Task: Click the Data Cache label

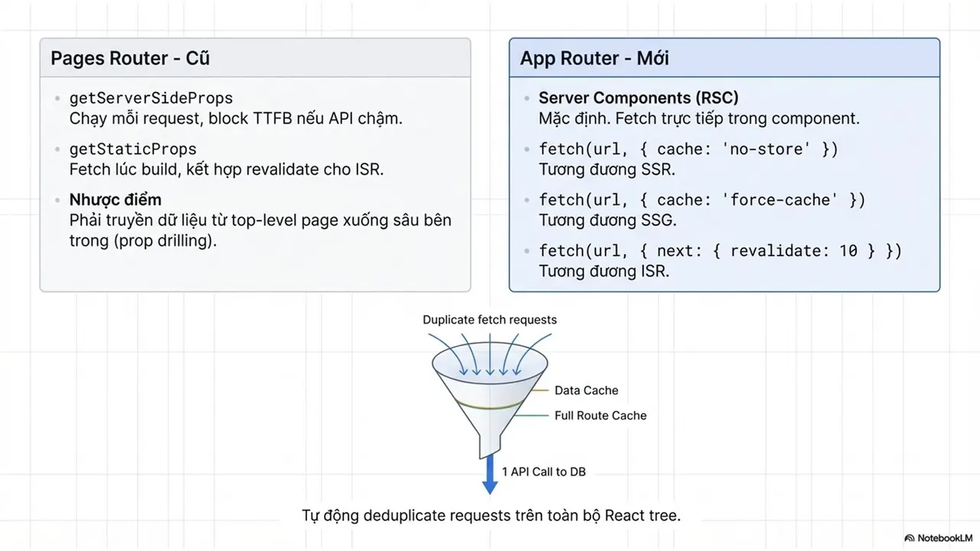Action: 586,390
